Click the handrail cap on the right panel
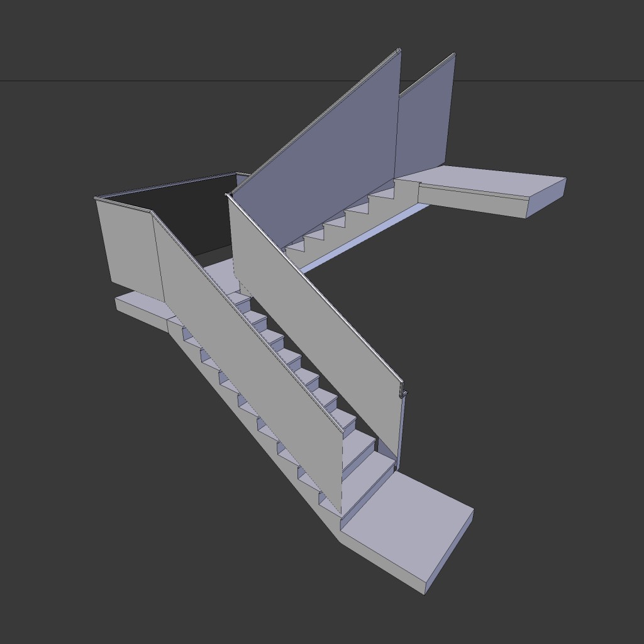 pyautogui.click(x=401, y=390)
